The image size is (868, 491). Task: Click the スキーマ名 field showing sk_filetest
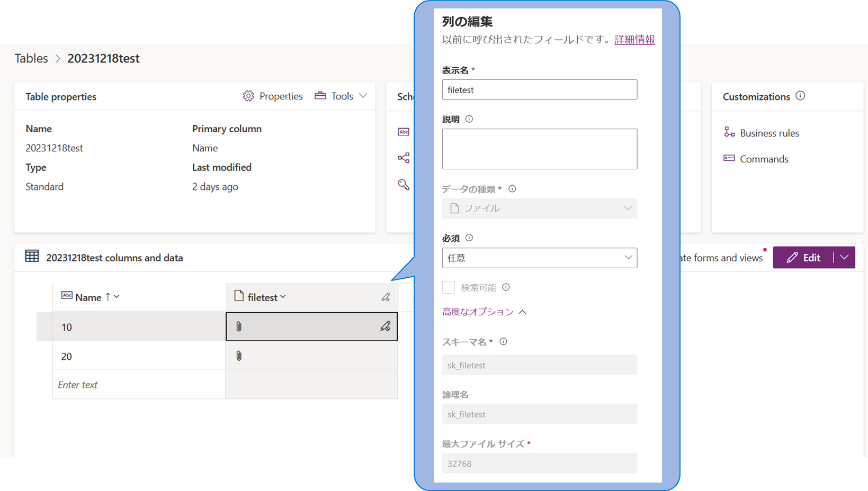540,365
